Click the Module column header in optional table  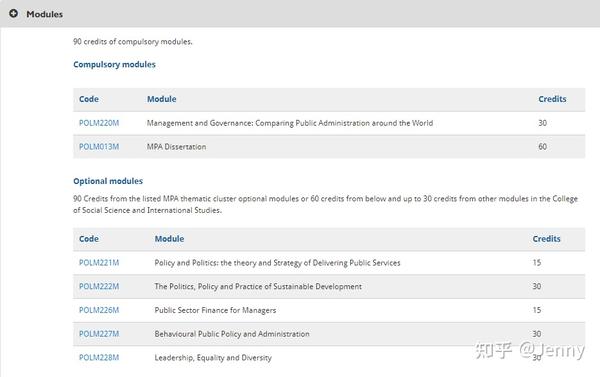pos(169,239)
